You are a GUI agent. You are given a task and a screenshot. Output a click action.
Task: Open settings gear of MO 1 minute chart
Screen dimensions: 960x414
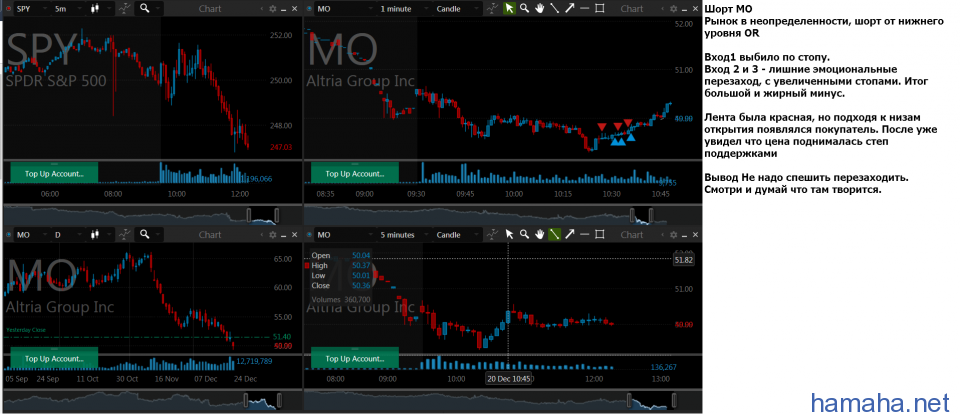673,9
